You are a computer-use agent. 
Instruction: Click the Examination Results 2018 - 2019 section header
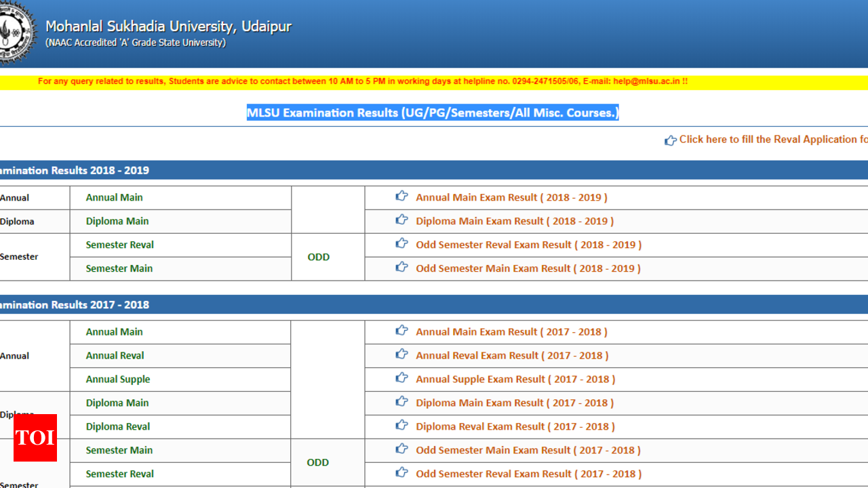tap(434, 170)
